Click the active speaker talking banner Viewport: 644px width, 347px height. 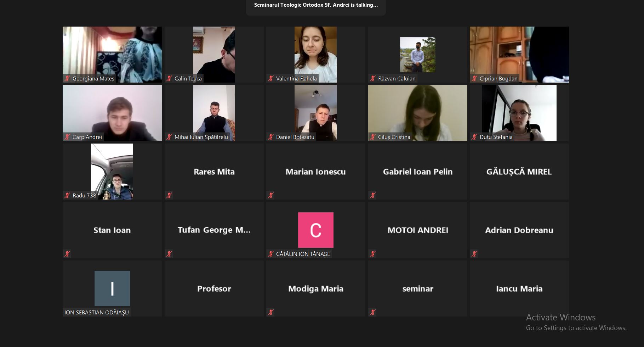[x=316, y=5]
